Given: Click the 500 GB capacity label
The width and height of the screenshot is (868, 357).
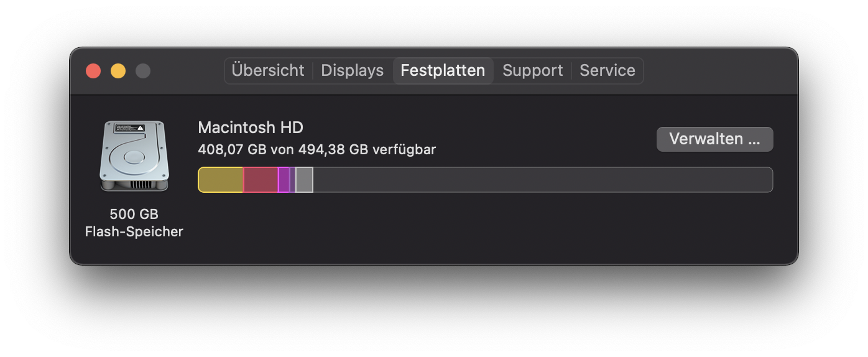Looking at the screenshot, I should [134, 214].
